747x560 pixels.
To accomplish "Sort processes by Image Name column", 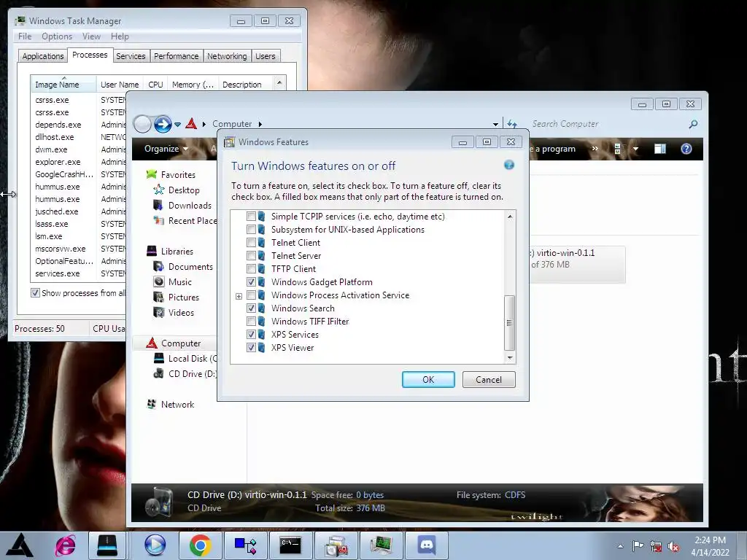I will [x=63, y=85].
